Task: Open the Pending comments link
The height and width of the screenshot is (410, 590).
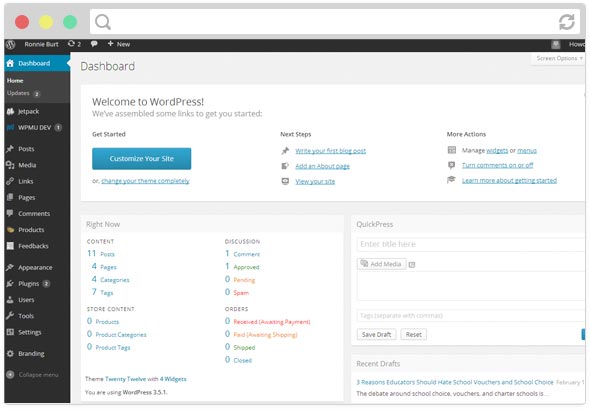Action: [x=244, y=280]
